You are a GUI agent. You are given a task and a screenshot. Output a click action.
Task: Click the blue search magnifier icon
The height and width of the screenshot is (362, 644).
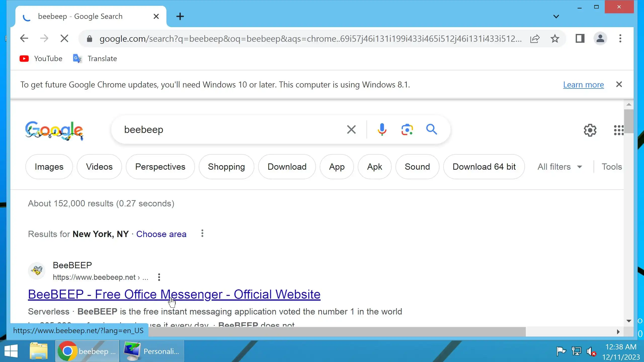431,130
